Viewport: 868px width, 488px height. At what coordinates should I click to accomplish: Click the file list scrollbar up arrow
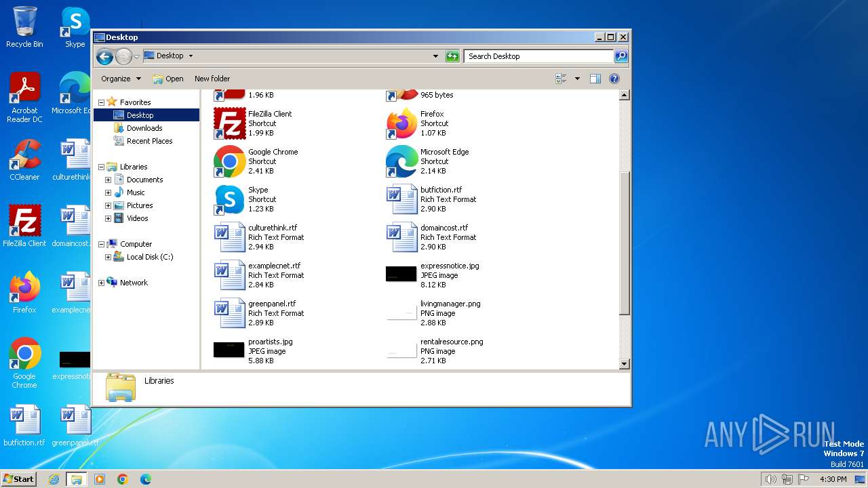point(625,96)
